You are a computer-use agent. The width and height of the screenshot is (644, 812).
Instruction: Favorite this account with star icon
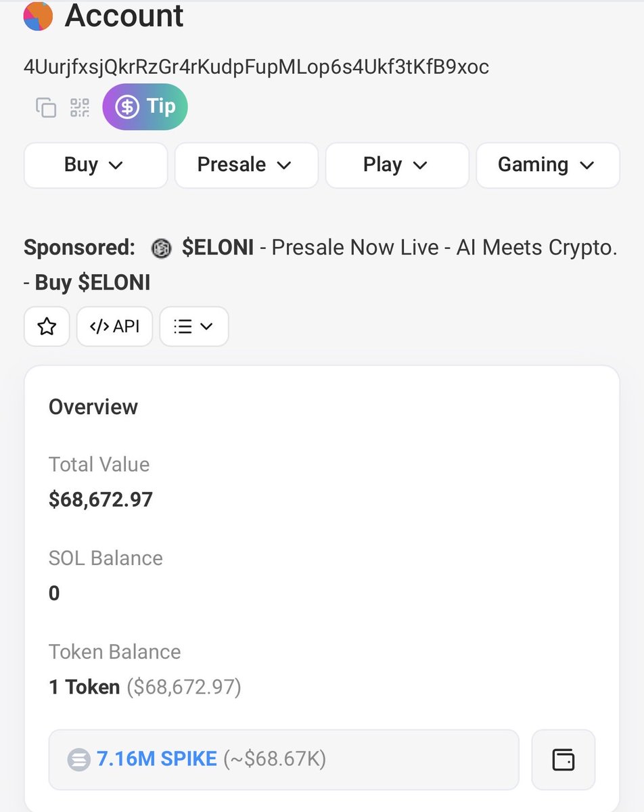click(47, 327)
